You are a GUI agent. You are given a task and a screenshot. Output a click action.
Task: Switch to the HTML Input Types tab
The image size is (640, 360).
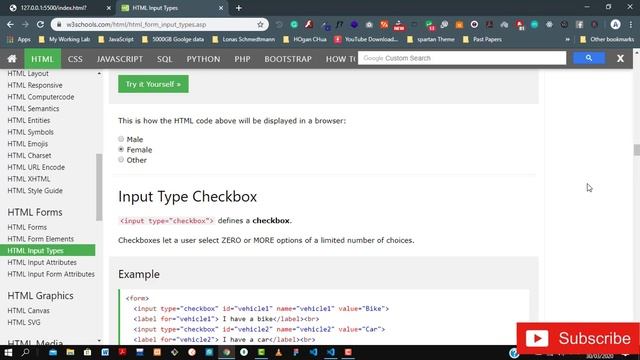[171, 8]
